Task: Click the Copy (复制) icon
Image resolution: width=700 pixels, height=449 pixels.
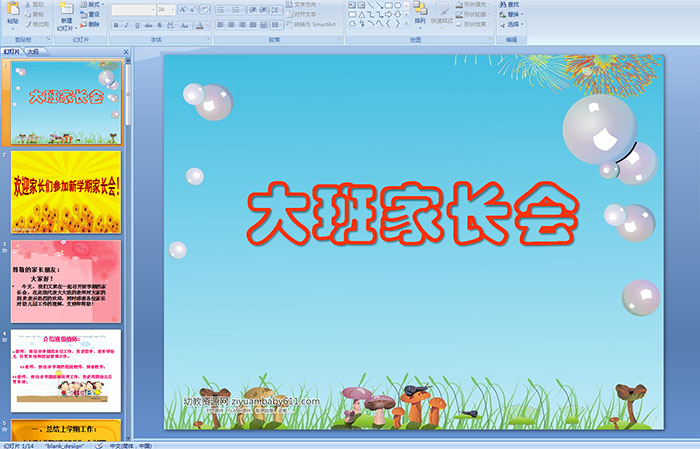Action: pos(29,14)
